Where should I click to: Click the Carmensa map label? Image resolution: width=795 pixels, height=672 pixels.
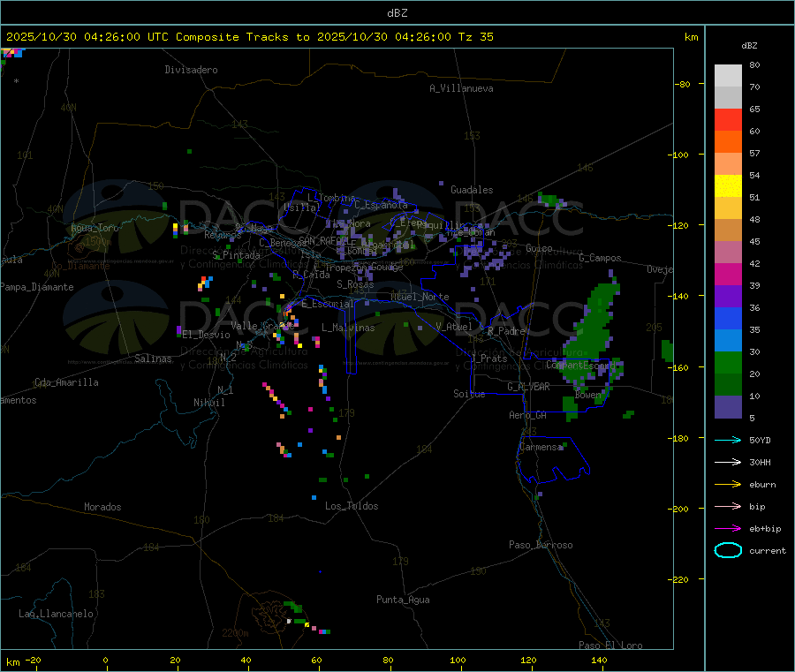point(541,447)
